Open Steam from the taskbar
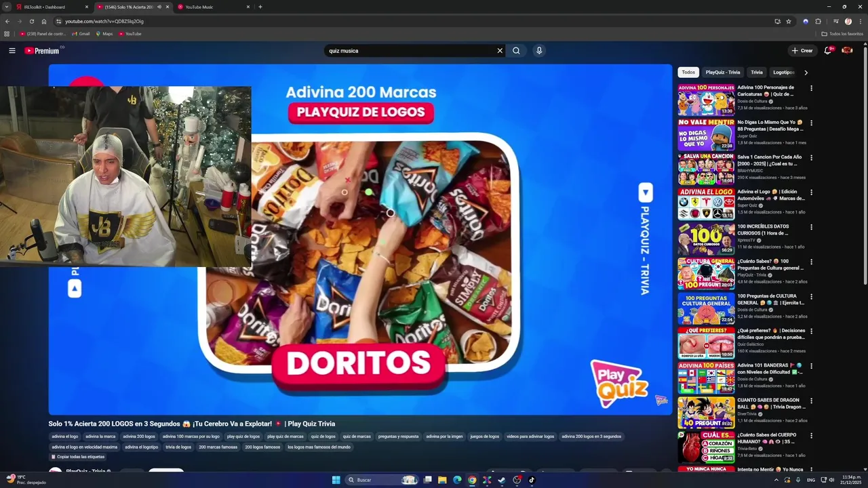This screenshot has width=868, height=488. [x=502, y=480]
